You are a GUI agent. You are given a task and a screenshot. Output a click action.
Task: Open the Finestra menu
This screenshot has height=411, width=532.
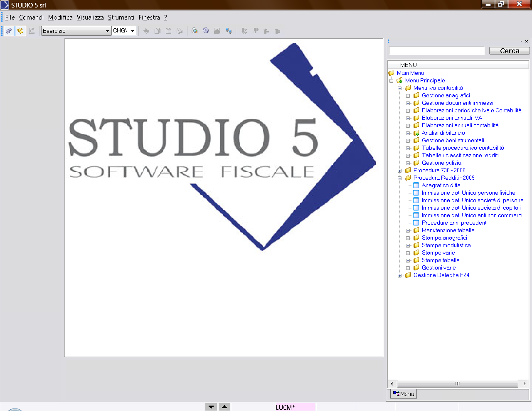click(149, 17)
